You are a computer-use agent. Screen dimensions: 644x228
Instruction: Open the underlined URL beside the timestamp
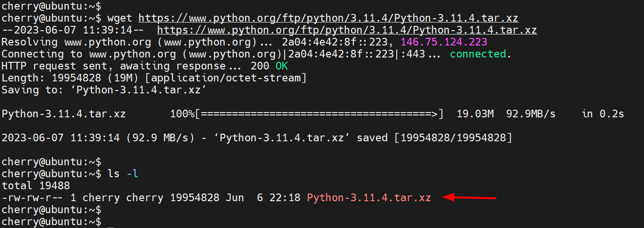pyautogui.click(x=347, y=30)
